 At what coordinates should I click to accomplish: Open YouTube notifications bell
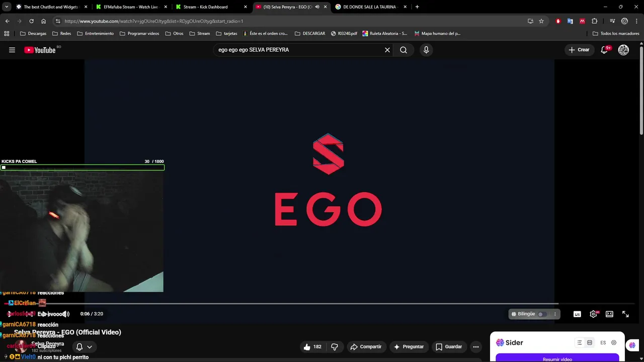(x=605, y=50)
